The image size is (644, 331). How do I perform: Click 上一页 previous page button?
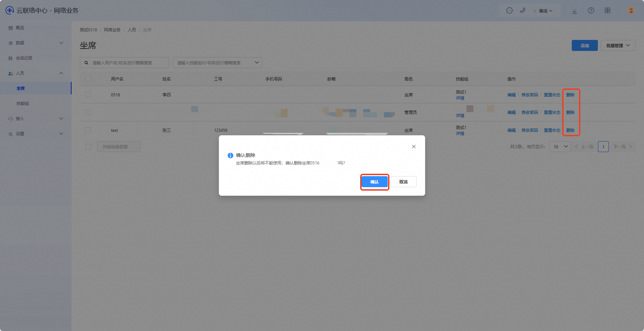click(x=584, y=147)
